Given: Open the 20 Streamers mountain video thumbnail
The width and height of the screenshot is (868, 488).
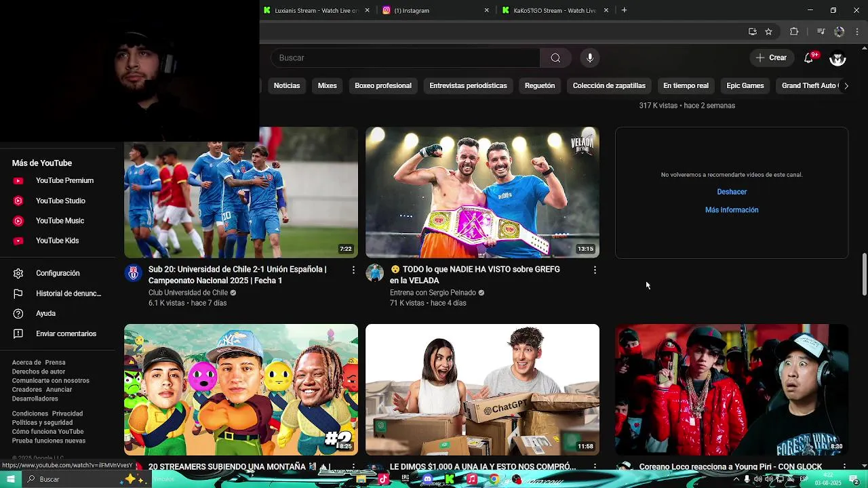Looking at the screenshot, I should [241, 390].
